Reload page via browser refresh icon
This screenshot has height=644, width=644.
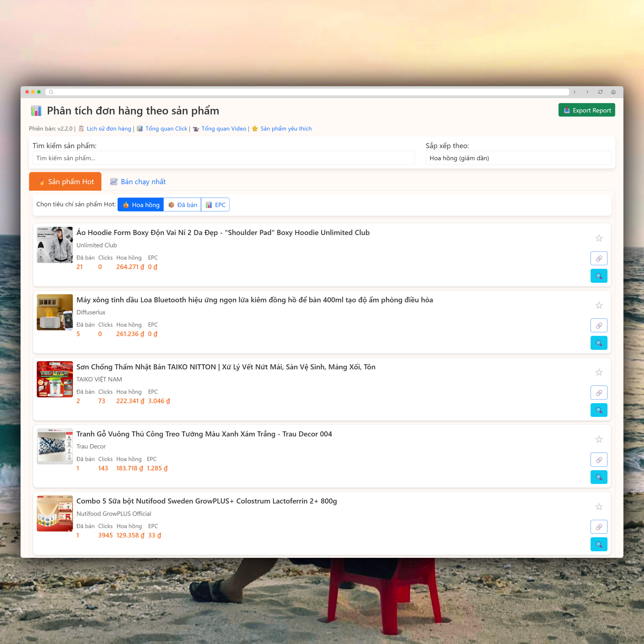(x=600, y=92)
